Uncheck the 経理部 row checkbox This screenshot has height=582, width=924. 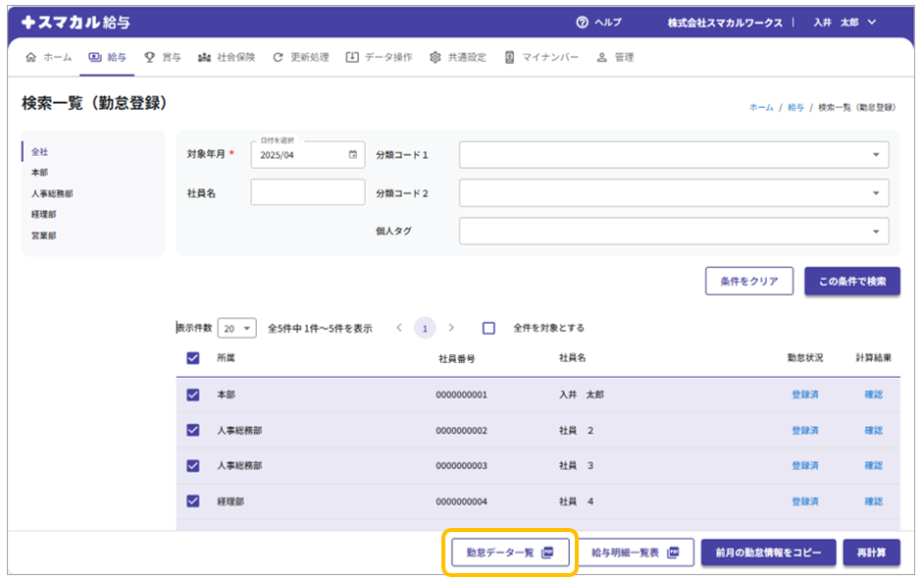pos(193,501)
